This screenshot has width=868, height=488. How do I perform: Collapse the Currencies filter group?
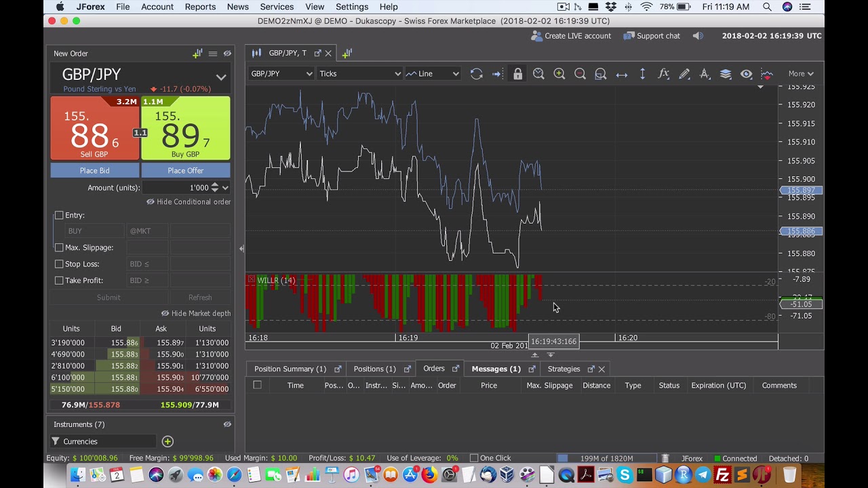[56, 442]
